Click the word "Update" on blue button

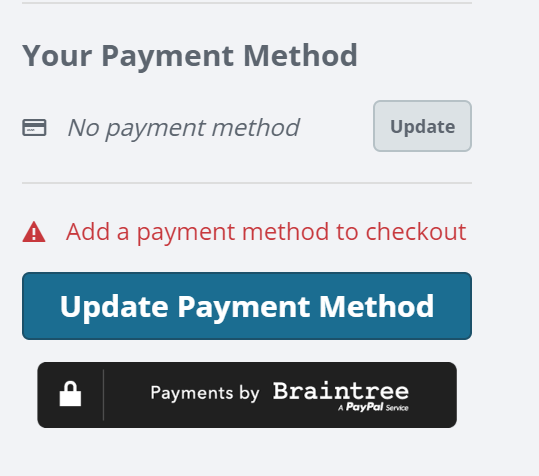tap(114, 308)
